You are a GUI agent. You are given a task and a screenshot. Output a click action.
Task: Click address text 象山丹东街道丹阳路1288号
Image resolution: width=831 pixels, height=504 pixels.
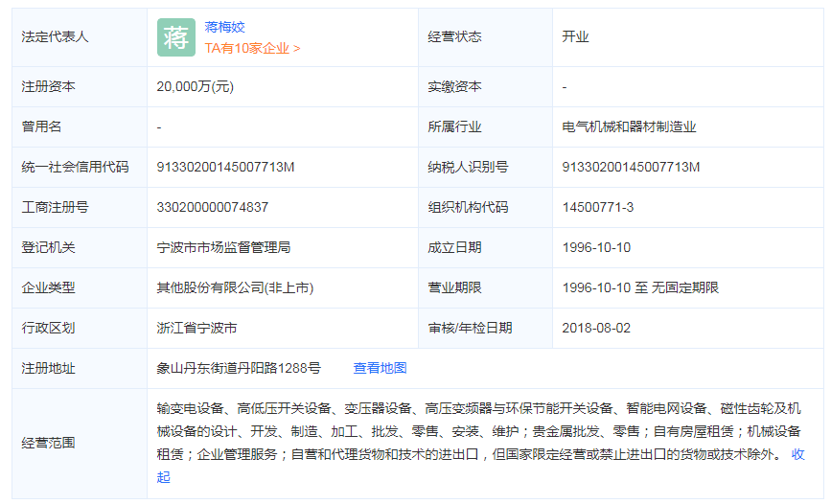pos(239,368)
